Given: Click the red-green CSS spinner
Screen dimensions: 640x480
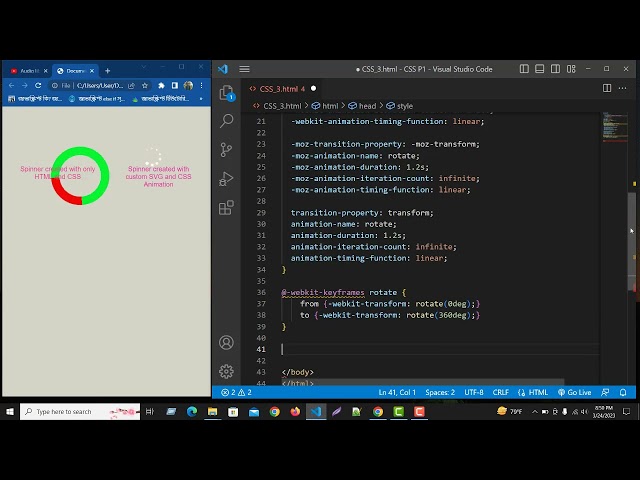Looking at the screenshot, I should [x=80, y=176].
